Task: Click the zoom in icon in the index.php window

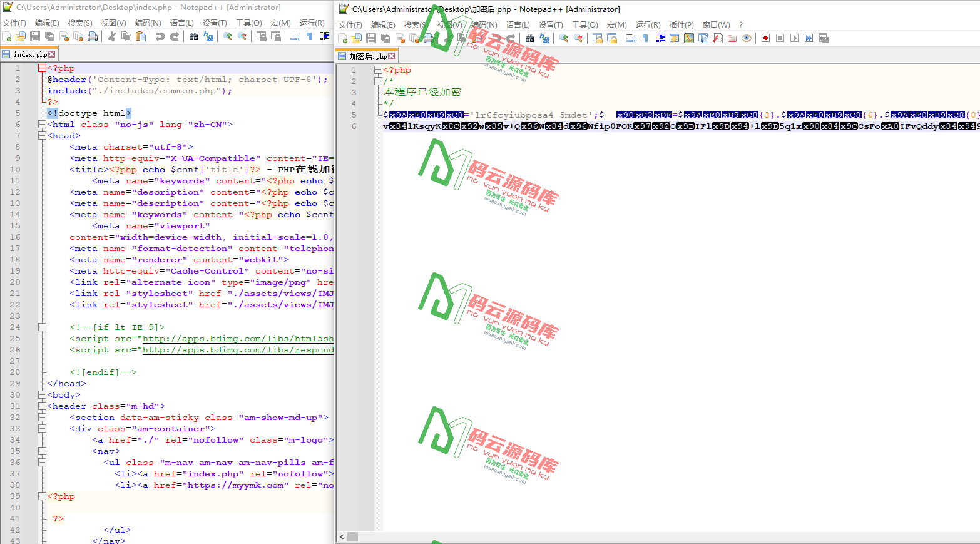Action: 228,36
